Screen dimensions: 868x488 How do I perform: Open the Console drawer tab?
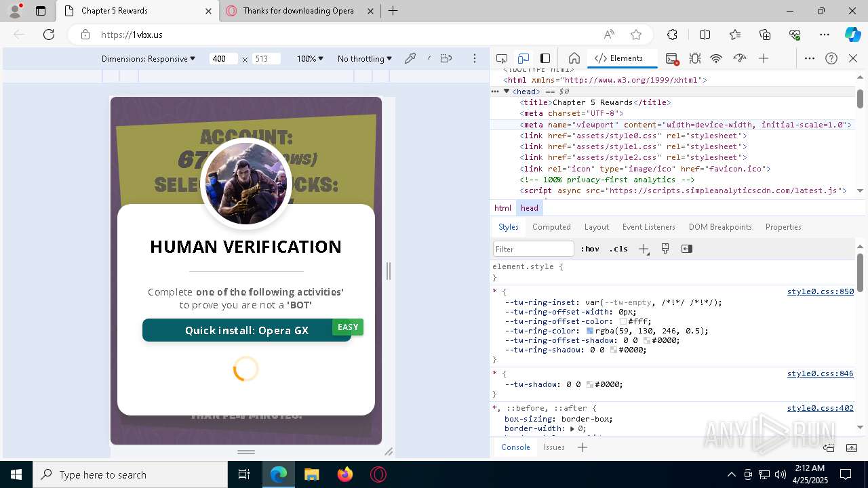point(515,447)
